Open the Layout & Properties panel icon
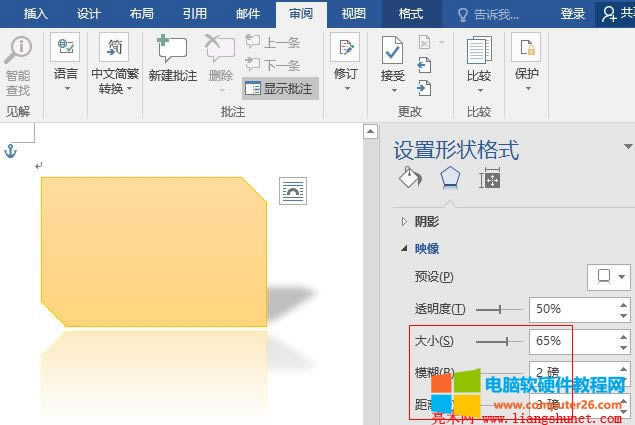 [x=490, y=179]
